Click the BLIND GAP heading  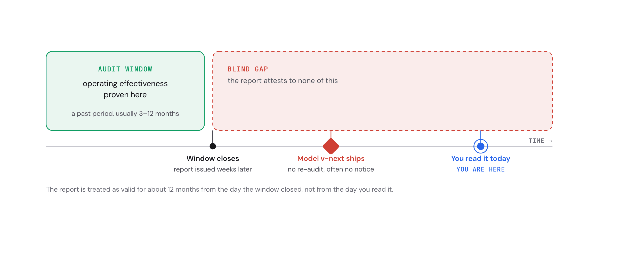click(x=248, y=69)
